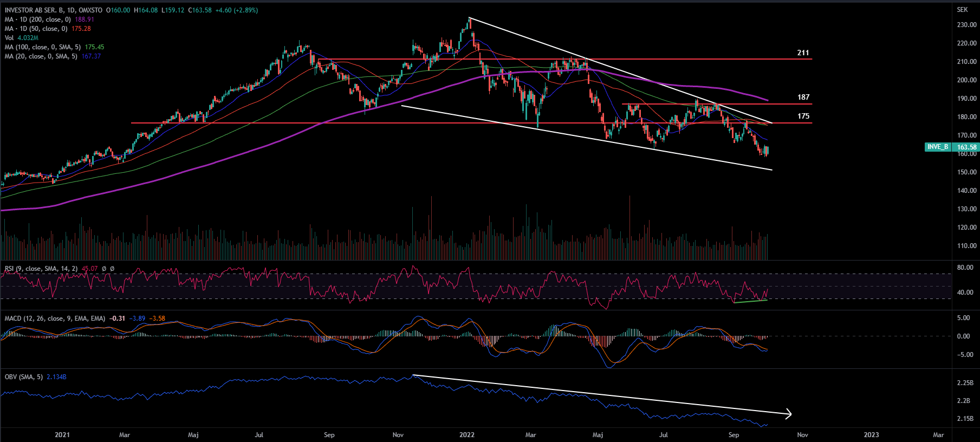Select the 187 resistance level label
Image resolution: width=980 pixels, height=442 pixels.
[803, 97]
